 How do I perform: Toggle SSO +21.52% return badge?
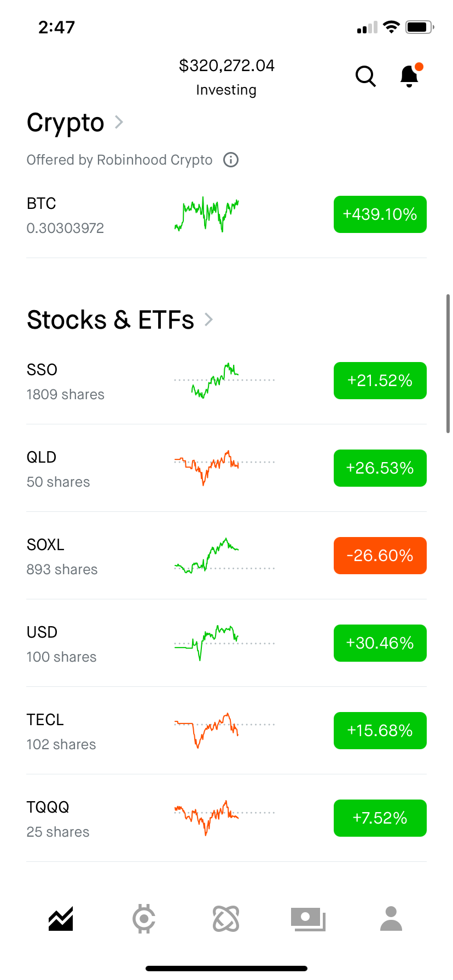point(380,381)
